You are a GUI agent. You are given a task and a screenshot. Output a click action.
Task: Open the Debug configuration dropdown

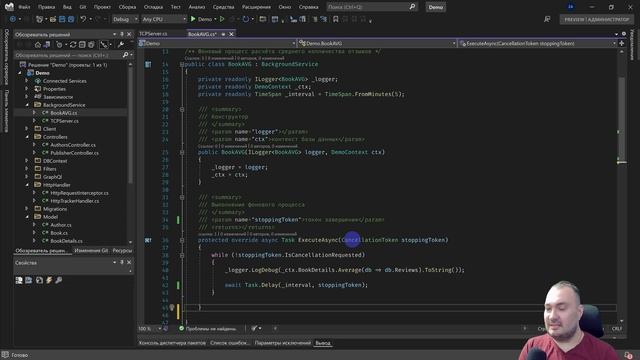click(125, 19)
